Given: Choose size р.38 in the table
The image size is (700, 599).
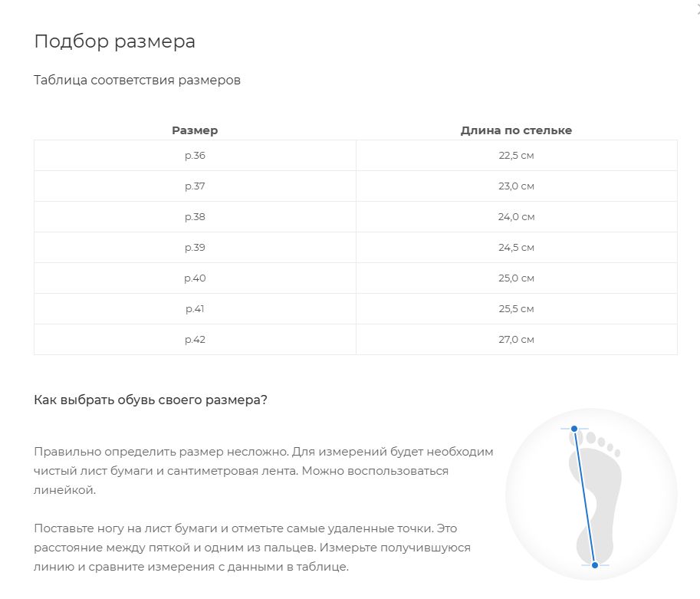Looking at the screenshot, I should [x=195, y=217].
